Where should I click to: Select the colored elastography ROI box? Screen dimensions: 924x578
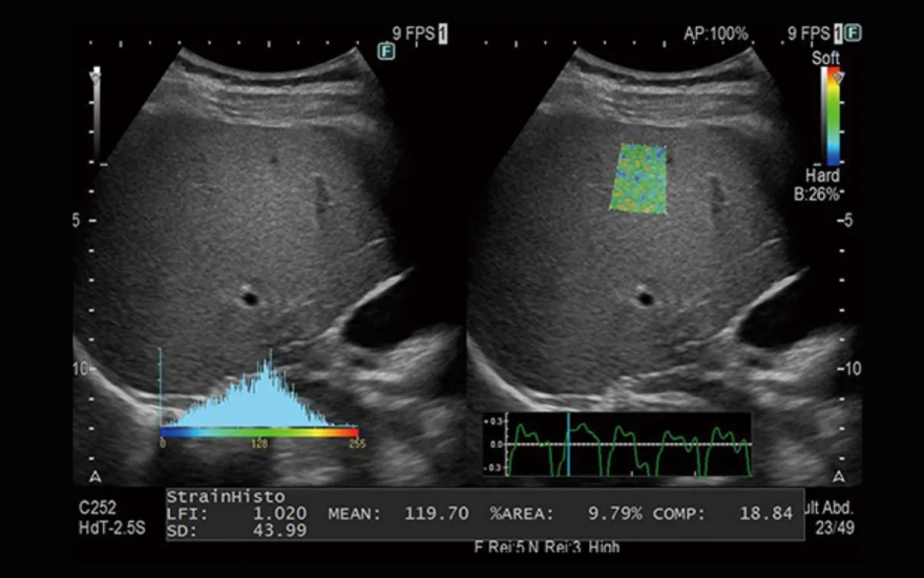click(x=638, y=177)
